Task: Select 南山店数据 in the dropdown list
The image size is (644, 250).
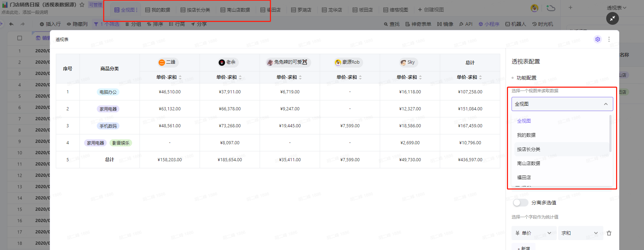Action: pyautogui.click(x=528, y=163)
